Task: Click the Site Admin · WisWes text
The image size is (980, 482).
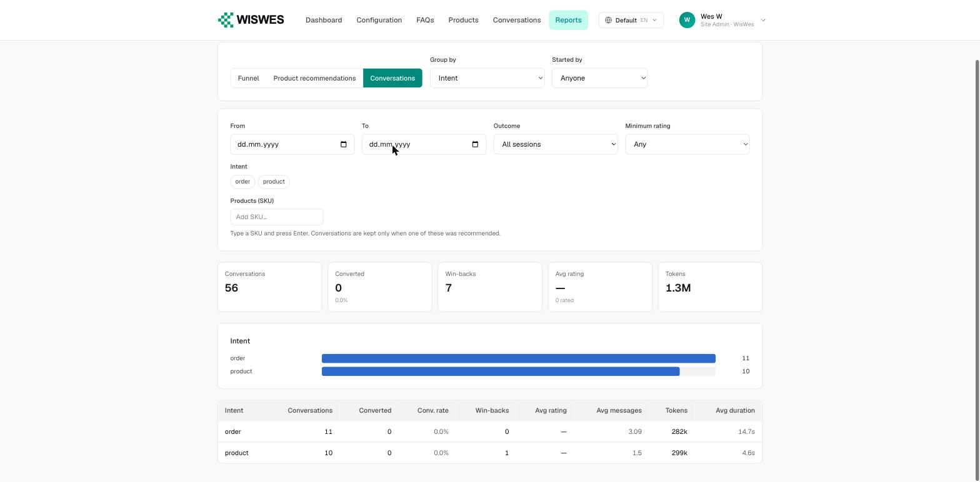Action: [x=727, y=24]
